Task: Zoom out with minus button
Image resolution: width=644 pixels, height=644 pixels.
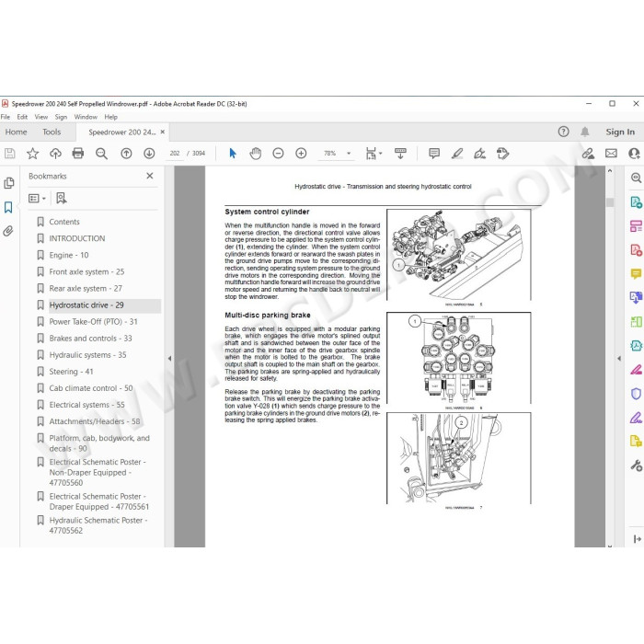Action: [x=278, y=154]
